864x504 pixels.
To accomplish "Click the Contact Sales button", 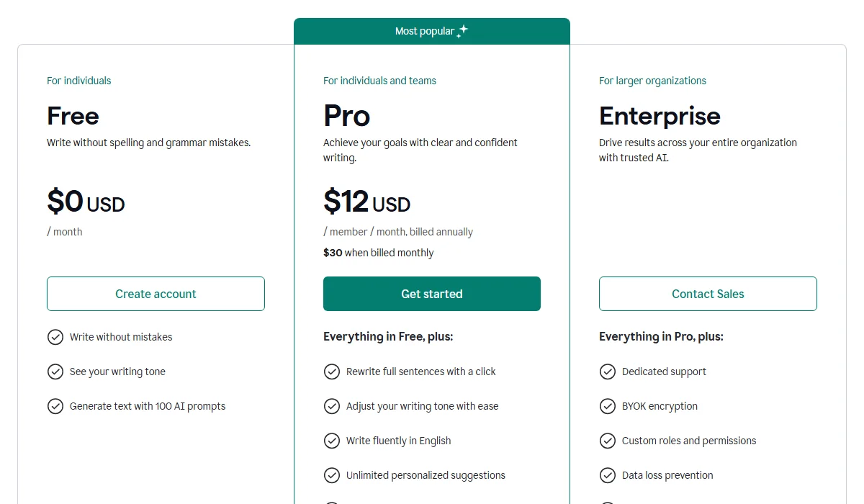I will (x=708, y=294).
